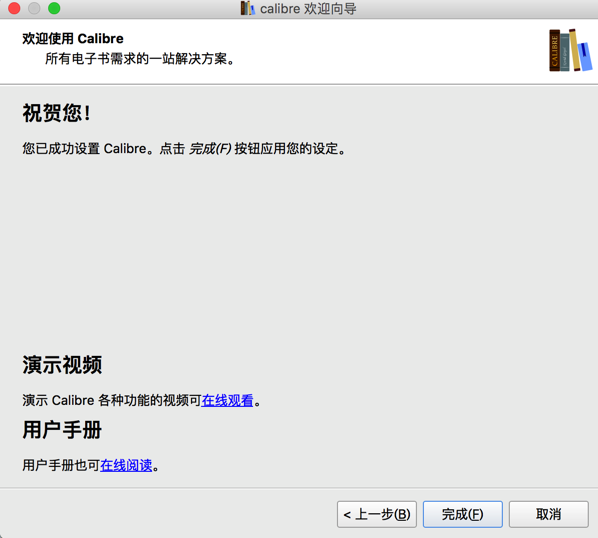
Task: Close the wizard window with red button
Action: [14, 8]
